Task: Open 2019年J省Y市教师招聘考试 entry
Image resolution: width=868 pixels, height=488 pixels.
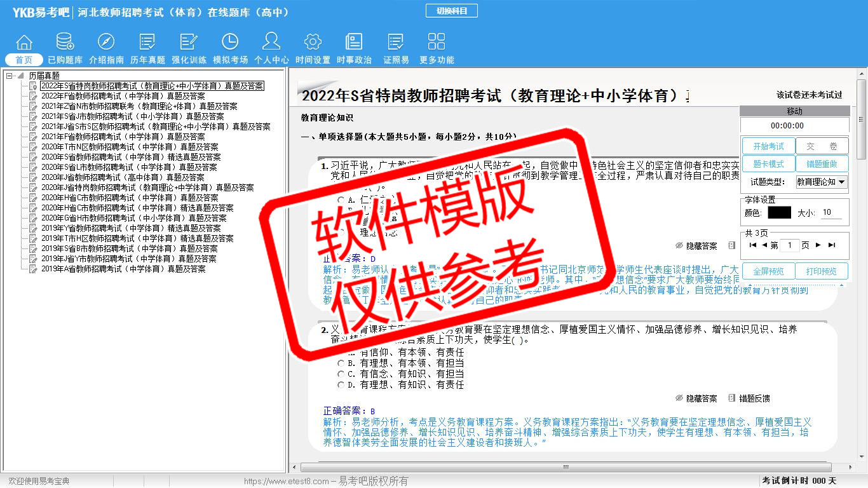Action: [x=128, y=259]
